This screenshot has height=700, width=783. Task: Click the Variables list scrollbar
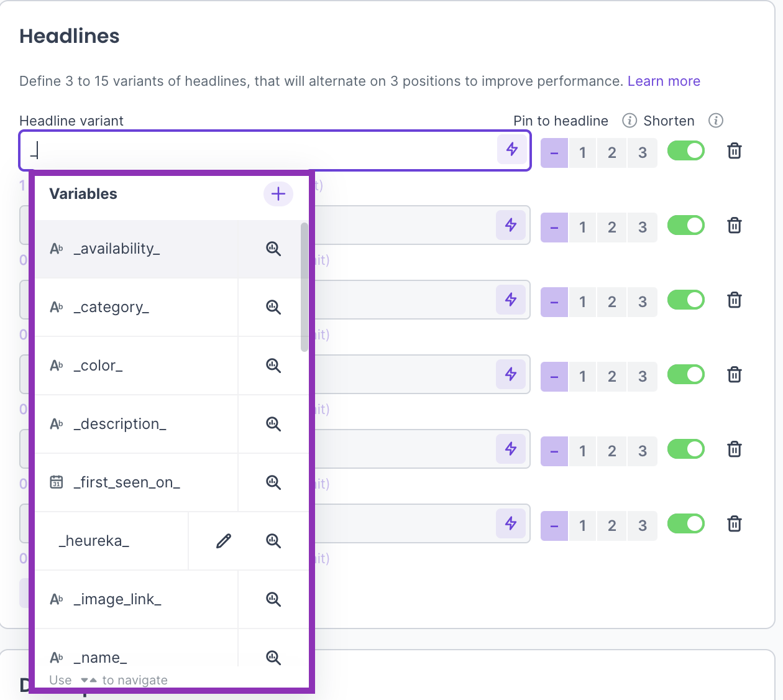tap(304, 286)
